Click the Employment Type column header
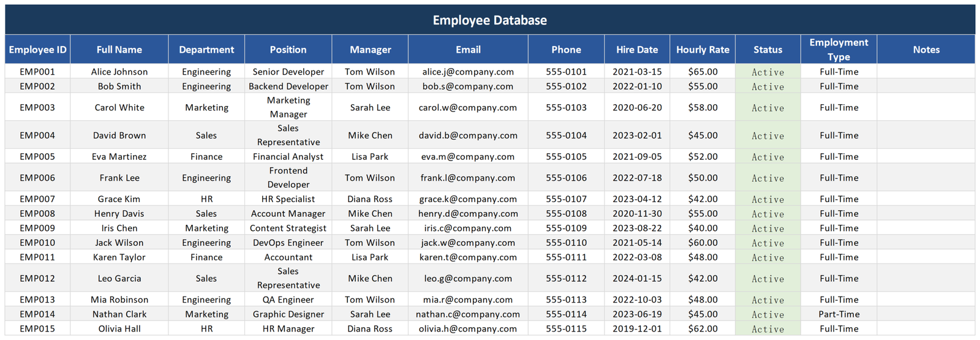 839,50
